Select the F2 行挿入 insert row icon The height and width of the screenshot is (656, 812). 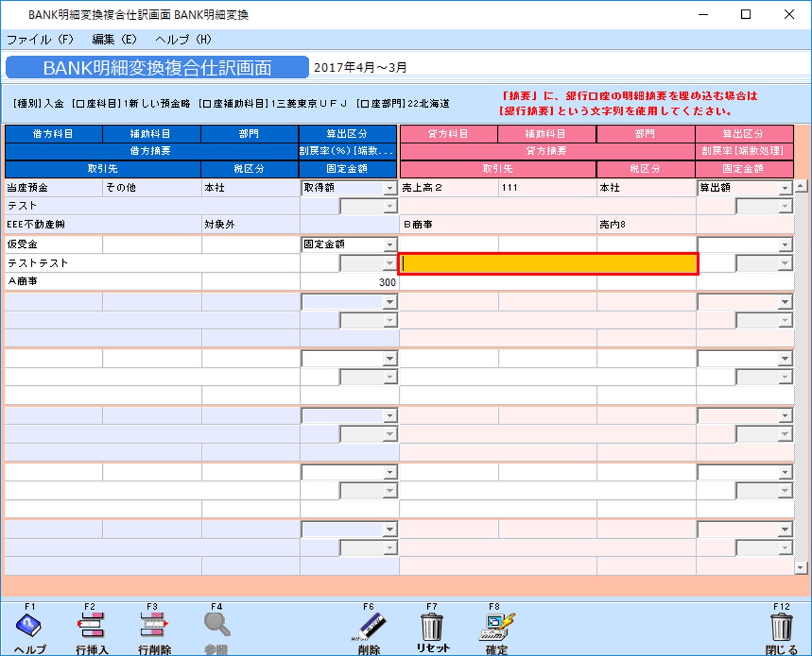(91, 629)
